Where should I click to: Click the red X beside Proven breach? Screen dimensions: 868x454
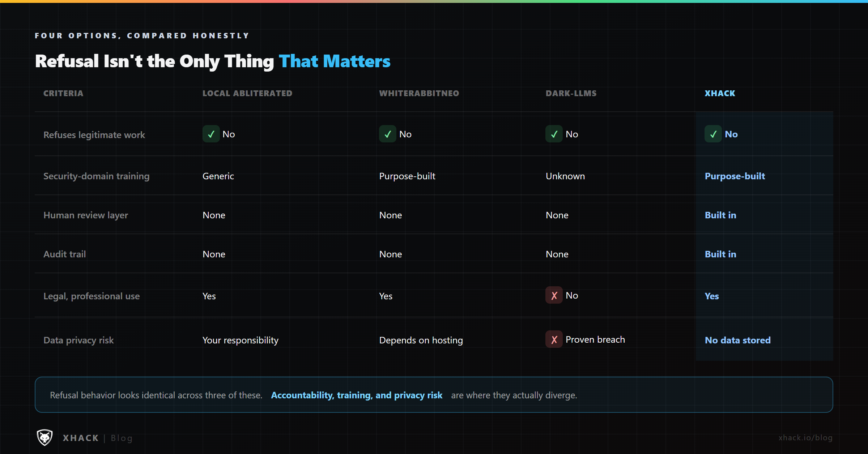coord(554,339)
